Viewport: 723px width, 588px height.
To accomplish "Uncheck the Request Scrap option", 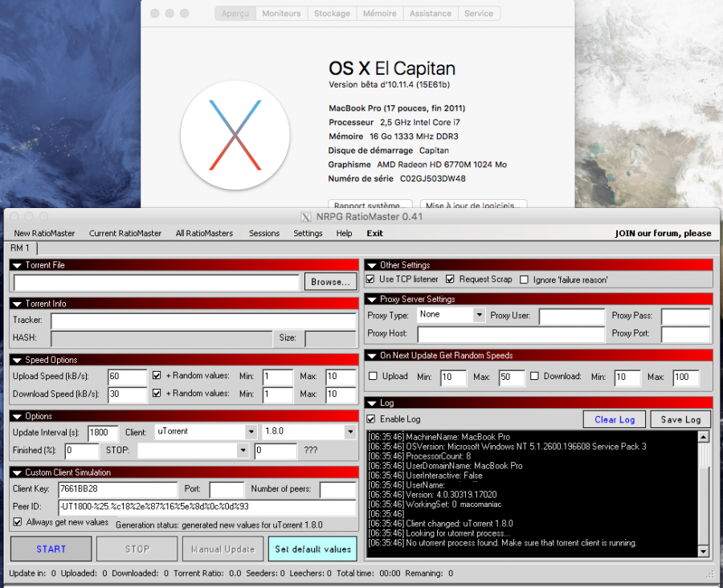I will 450,279.
